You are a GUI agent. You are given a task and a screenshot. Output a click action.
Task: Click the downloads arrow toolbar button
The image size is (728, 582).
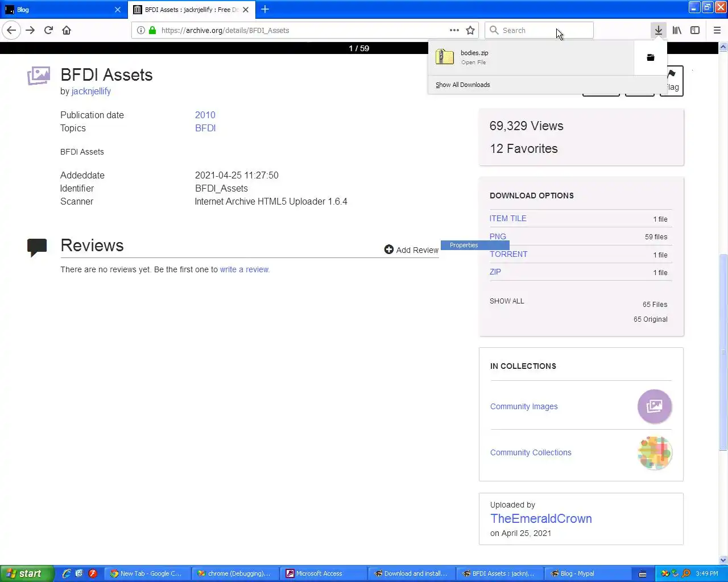coord(658,30)
